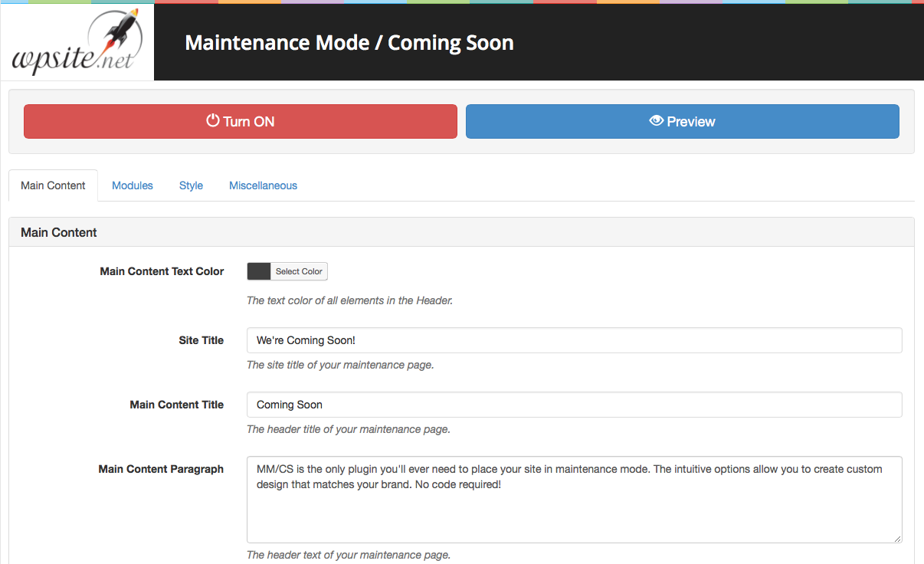Viewport: 924px width, 564px height.
Task: Click the 'Main Content Paragraph' label
Action: click(162, 469)
